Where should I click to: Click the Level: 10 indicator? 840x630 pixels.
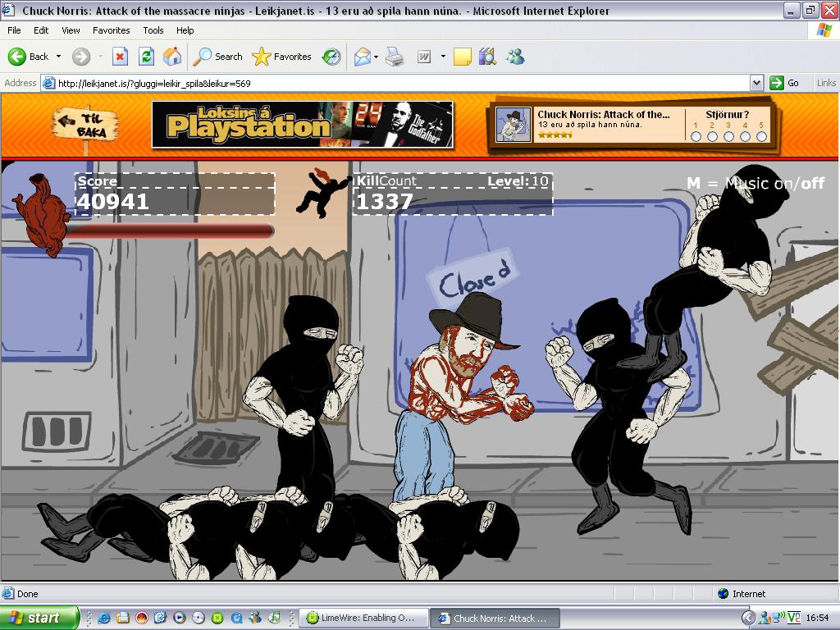[518, 181]
